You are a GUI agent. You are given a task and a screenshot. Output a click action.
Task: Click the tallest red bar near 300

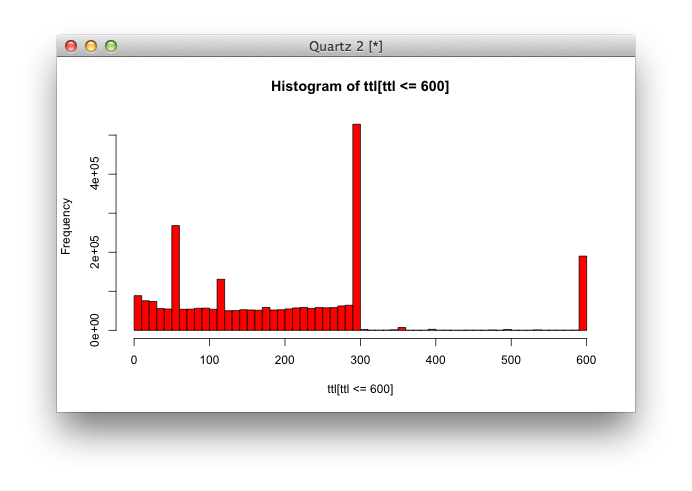[356, 227]
